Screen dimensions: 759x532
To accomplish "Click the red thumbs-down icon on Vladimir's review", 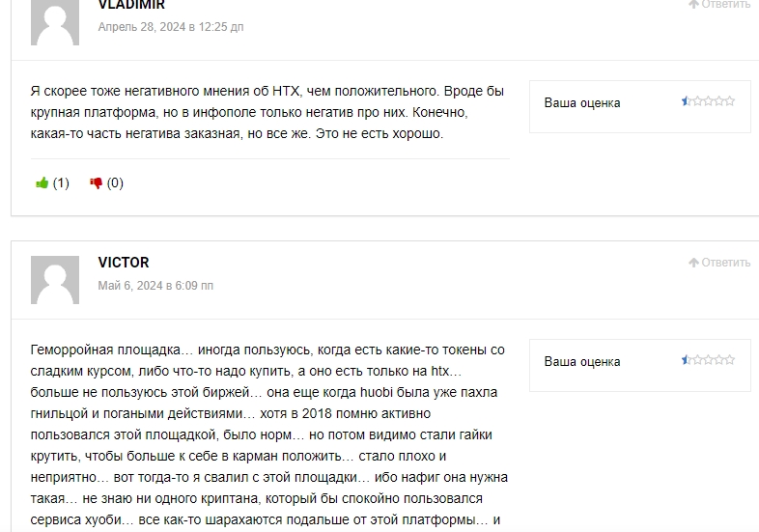I will tap(96, 183).
